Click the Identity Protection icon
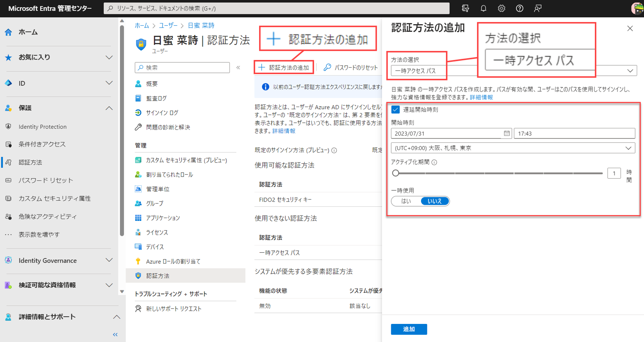Image resolution: width=644 pixels, height=342 pixels. click(x=8, y=126)
